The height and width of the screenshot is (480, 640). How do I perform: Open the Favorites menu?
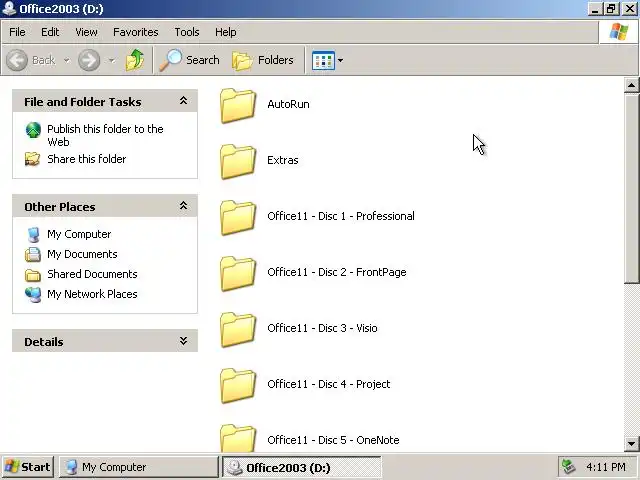pos(136,32)
